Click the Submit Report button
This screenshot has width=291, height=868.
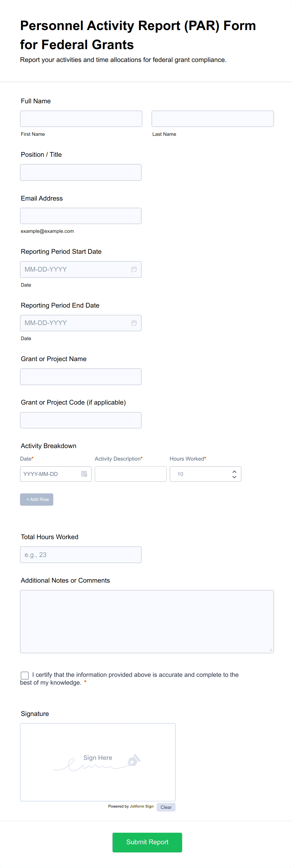tap(147, 842)
